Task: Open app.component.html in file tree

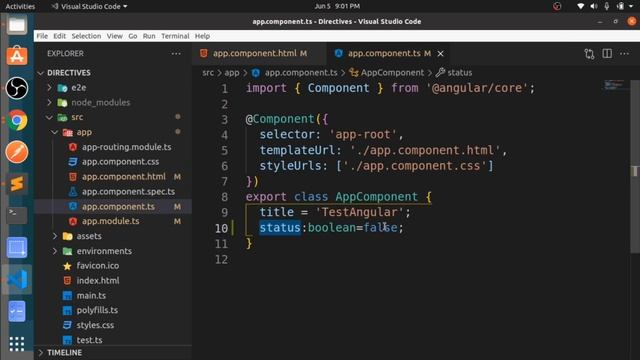Action: (x=124, y=177)
